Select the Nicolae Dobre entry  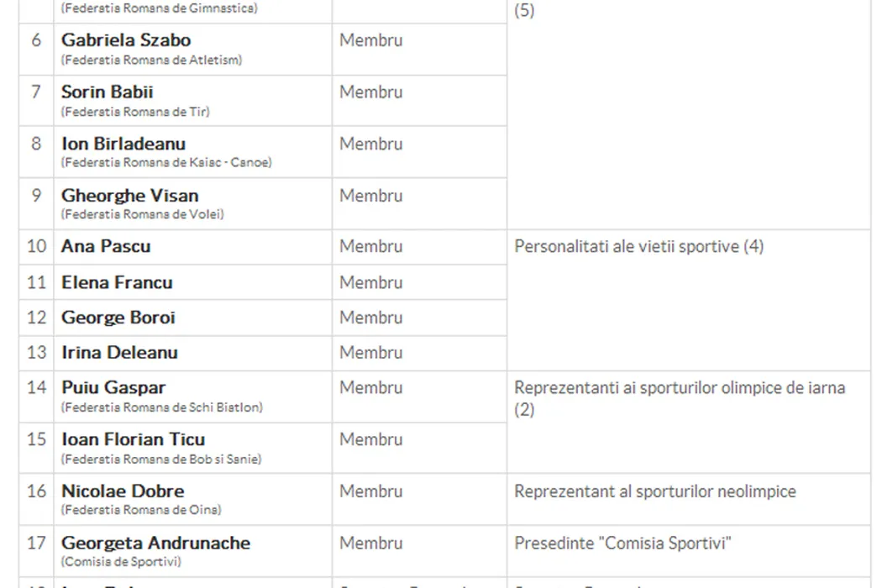coord(123,491)
